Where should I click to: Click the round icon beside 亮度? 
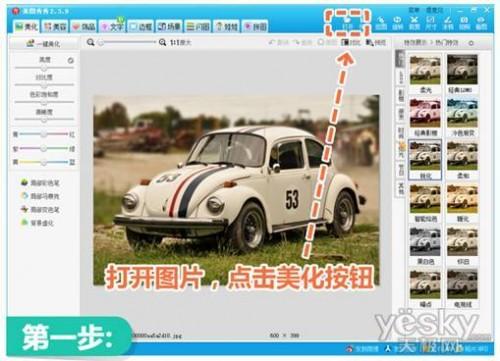tap(70, 61)
